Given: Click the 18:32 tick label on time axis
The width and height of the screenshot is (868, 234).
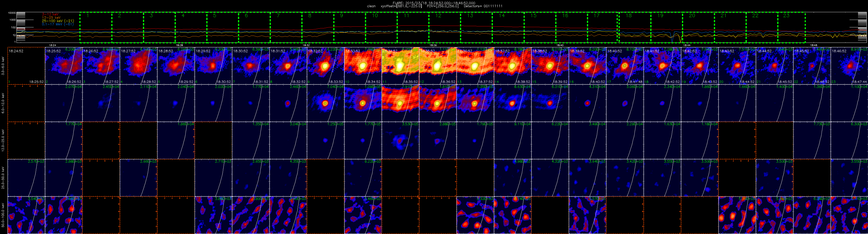Looking at the screenshot, I should coord(306,45).
